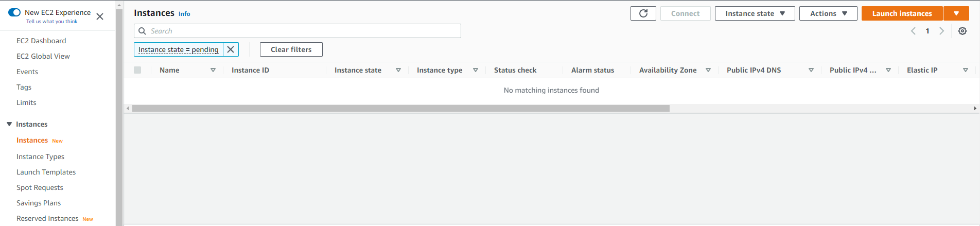Click the Instance ID column header
980x226 pixels.
click(250, 70)
